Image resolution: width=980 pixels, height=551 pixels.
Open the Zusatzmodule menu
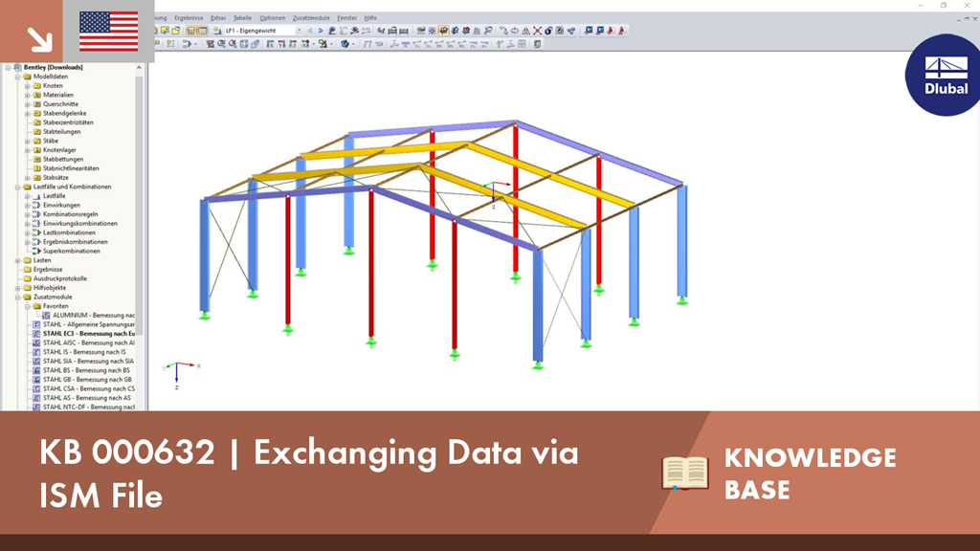click(311, 18)
